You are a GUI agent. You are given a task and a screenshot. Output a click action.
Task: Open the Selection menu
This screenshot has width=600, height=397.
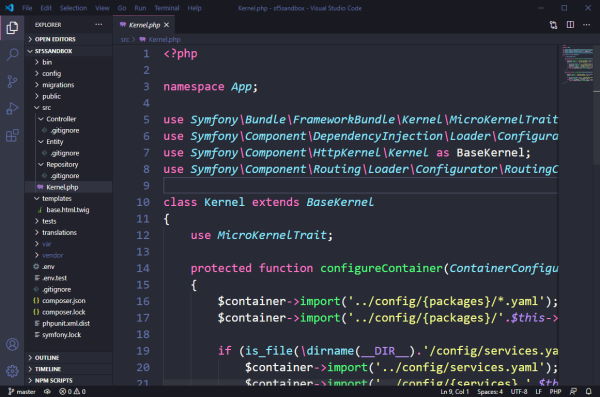coord(73,8)
